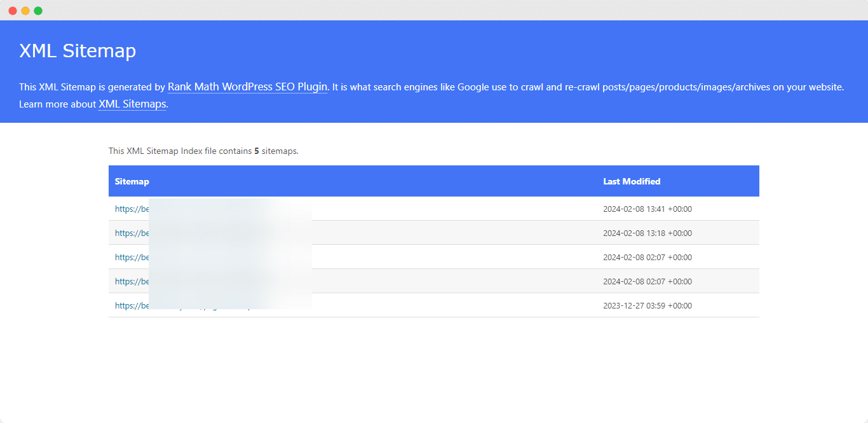Open the sitemap URL modified at 13:18
Image resolution: width=868 pixels, height=423 pixels.
tap(132, 233)
